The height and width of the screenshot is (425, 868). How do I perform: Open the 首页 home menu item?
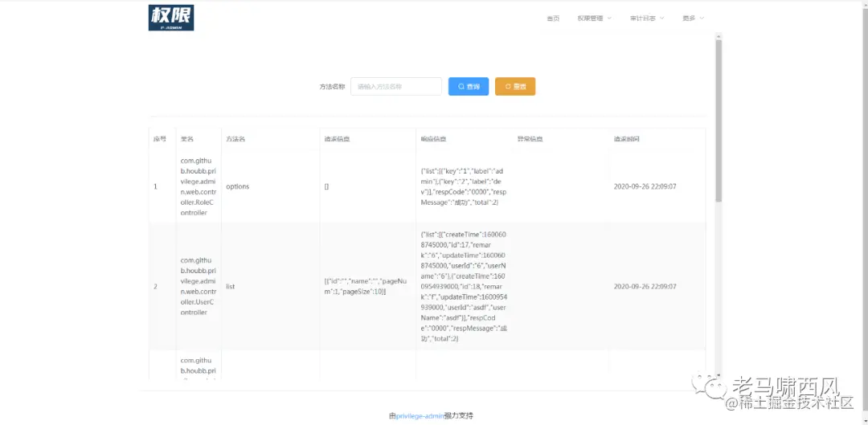pos(553,18)
